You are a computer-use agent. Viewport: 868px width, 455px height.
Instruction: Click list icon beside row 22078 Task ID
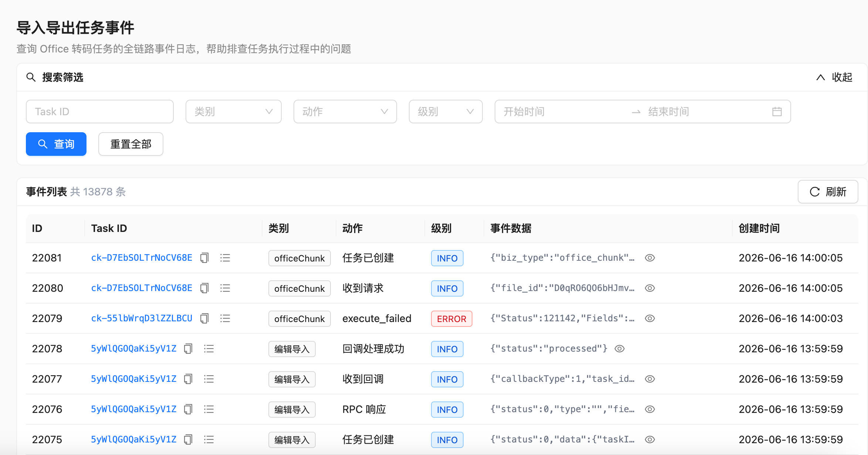click(209, 349)
